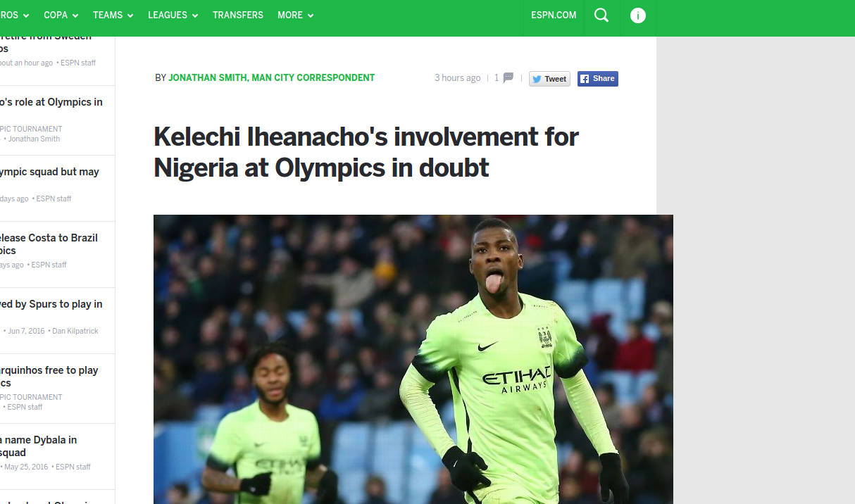Visit ESPN.COM from the nav bar
This screenshot has height=504, width=855.
click(554, 15)
